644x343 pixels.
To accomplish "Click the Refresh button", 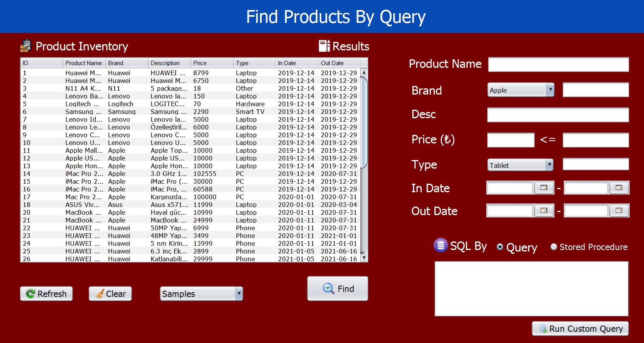I will [x=46, y=294].
